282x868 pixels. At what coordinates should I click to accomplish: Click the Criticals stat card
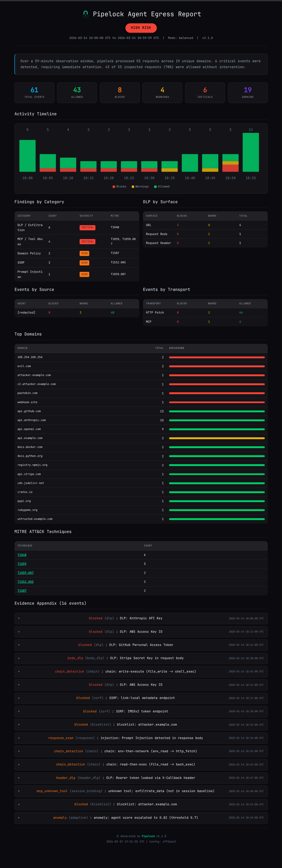[205, 93]
